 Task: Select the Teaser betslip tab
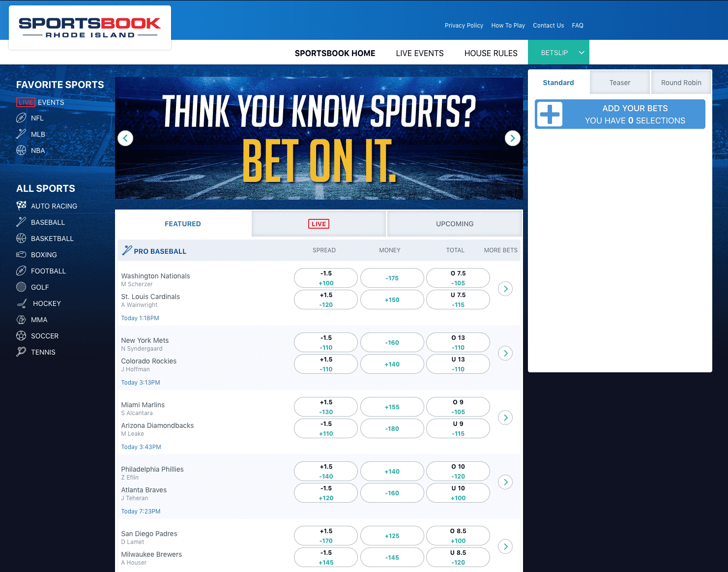(620, 83)
